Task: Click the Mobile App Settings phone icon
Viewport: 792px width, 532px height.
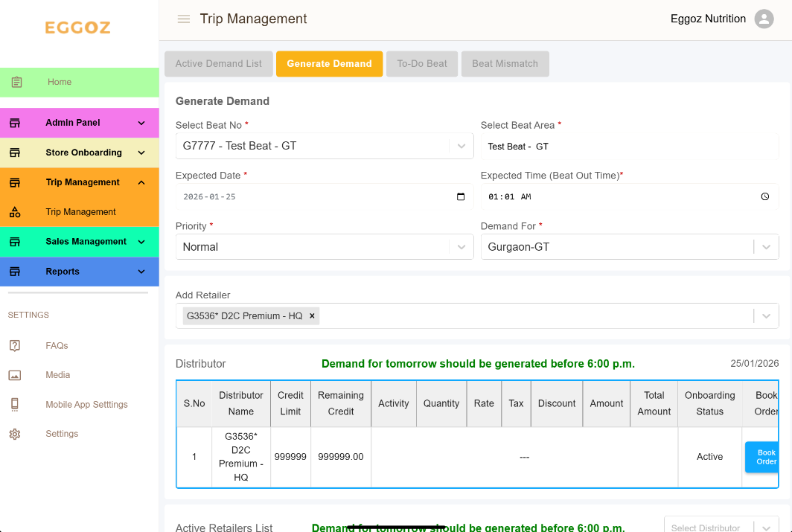Action: [15, 405]
